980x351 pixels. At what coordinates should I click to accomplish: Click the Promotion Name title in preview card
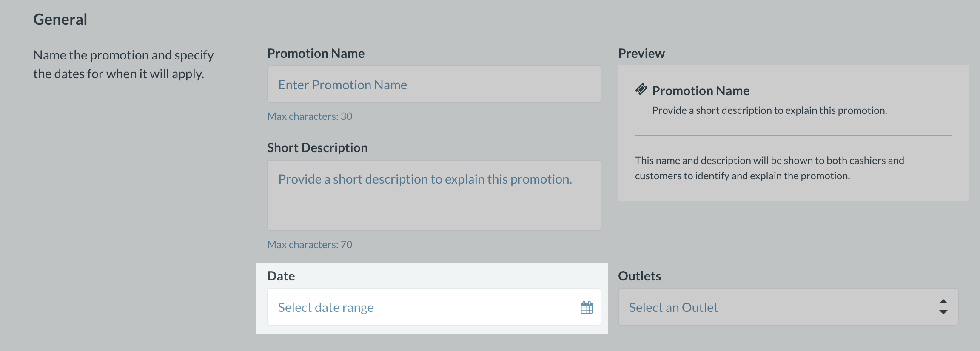pyautogui.click(x=701, y=91)
